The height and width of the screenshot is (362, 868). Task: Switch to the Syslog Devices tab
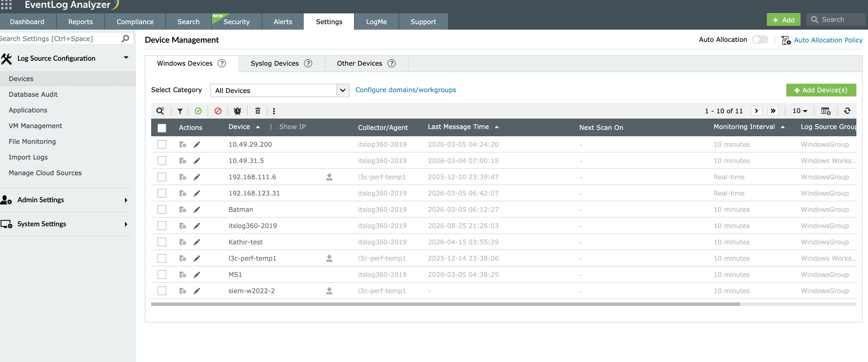point(282,63)
